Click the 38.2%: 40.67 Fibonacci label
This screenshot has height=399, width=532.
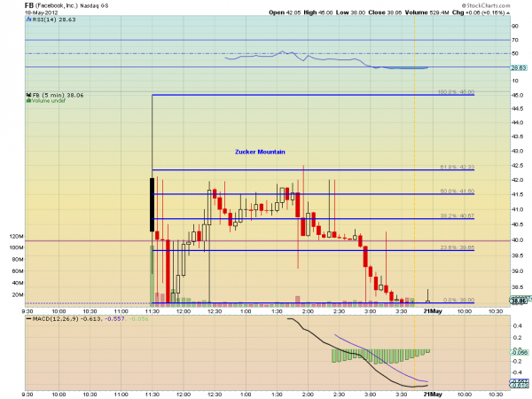tap(457, 215)
